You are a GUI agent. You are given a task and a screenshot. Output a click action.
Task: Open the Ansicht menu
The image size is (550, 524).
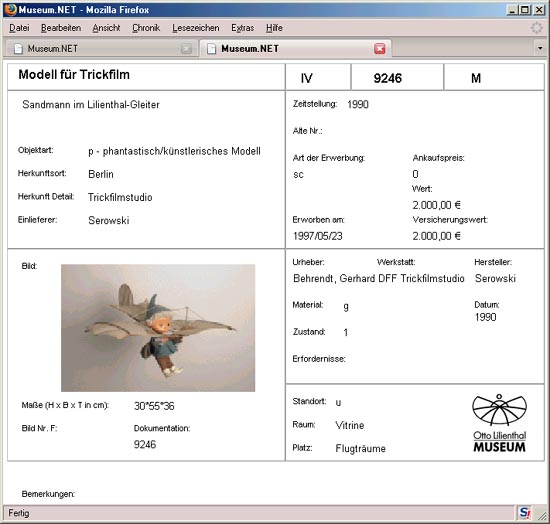point(106,28)
